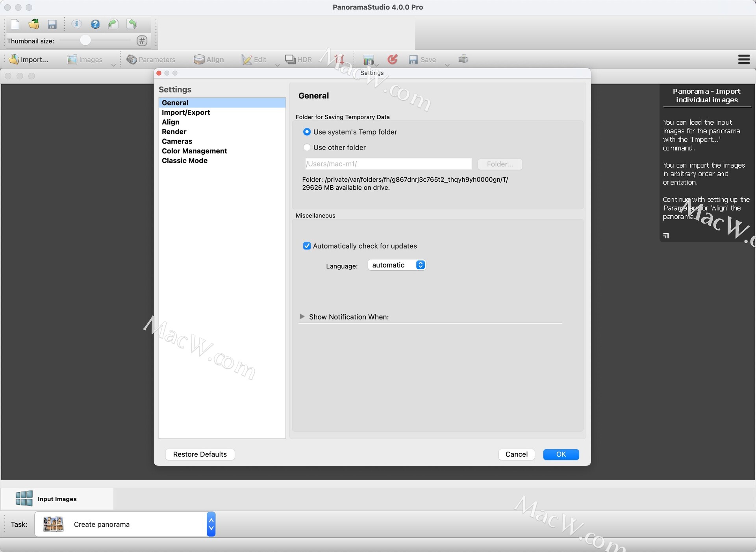Open the dropdown arrow next to Save
The width and height of the screenshot is (756, 552).
point(447,65)
